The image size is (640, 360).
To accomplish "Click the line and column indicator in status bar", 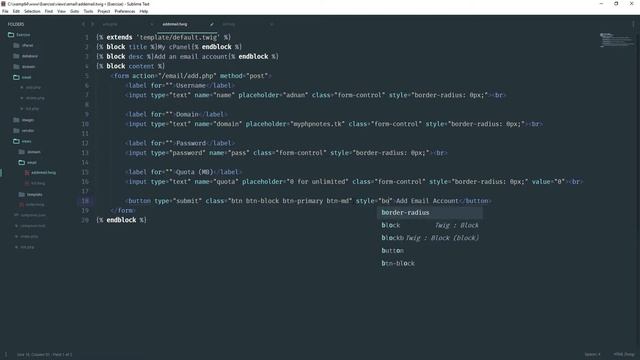I will tap(44, 355).
